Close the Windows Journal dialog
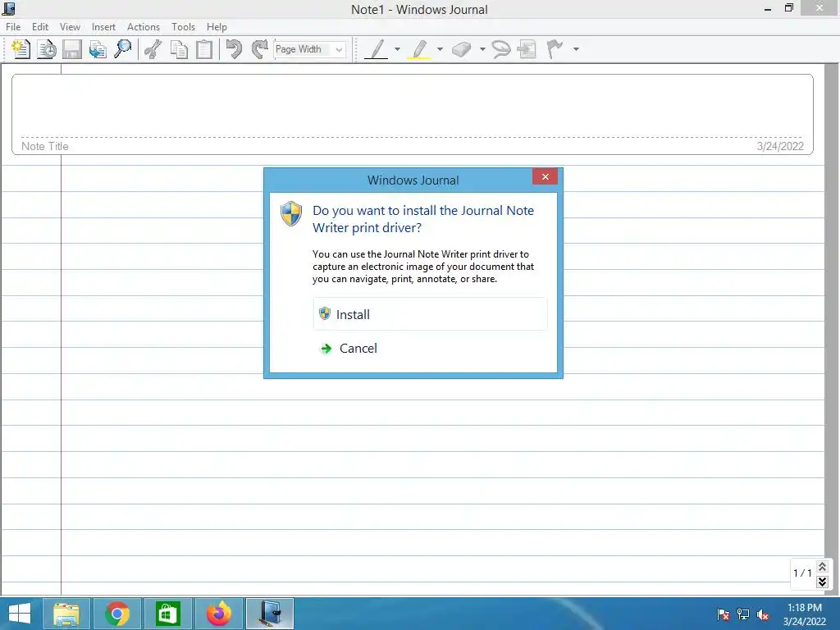The image size is (840, 630). (x=545, y=177)
